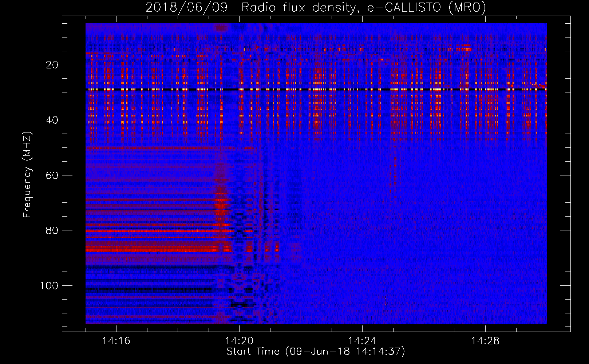Click the 80 frequency tick label
This screenshot has width=589, height=364.
(x=52, y=230)
